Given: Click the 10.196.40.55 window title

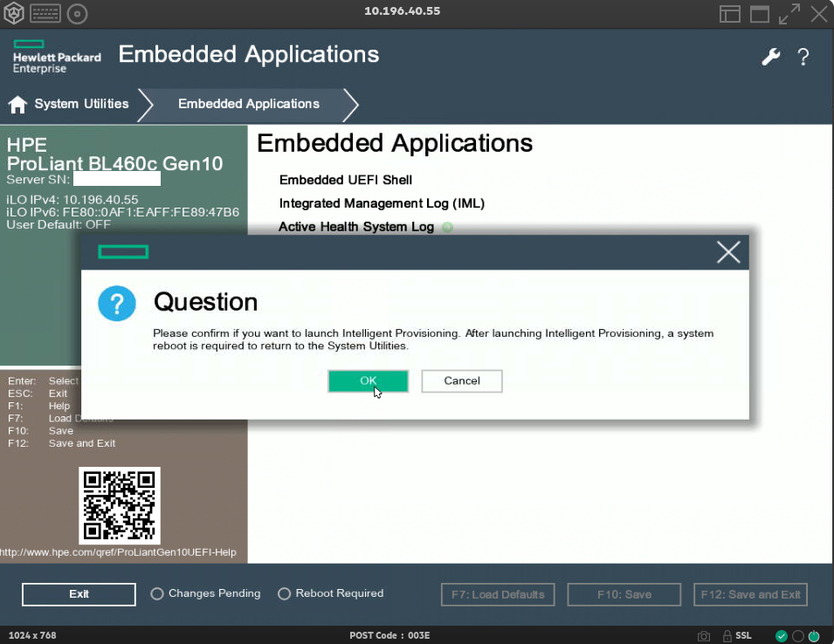Looking at the screenshot, I should pos(402,11).
